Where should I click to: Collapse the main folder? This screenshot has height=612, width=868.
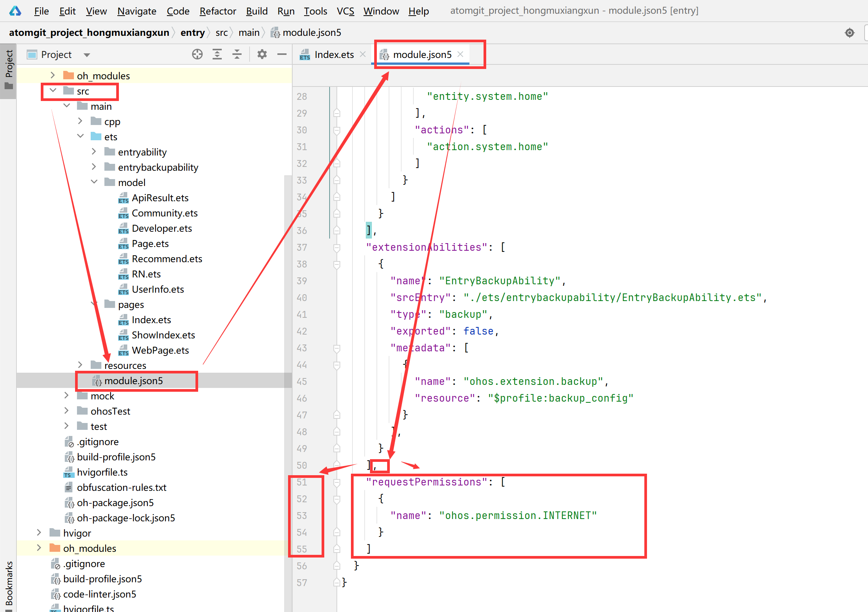(x=67, y=106)
